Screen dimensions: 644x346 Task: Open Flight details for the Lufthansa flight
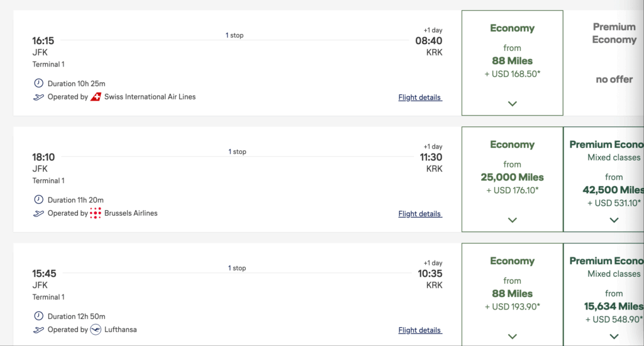coord(420,330)
